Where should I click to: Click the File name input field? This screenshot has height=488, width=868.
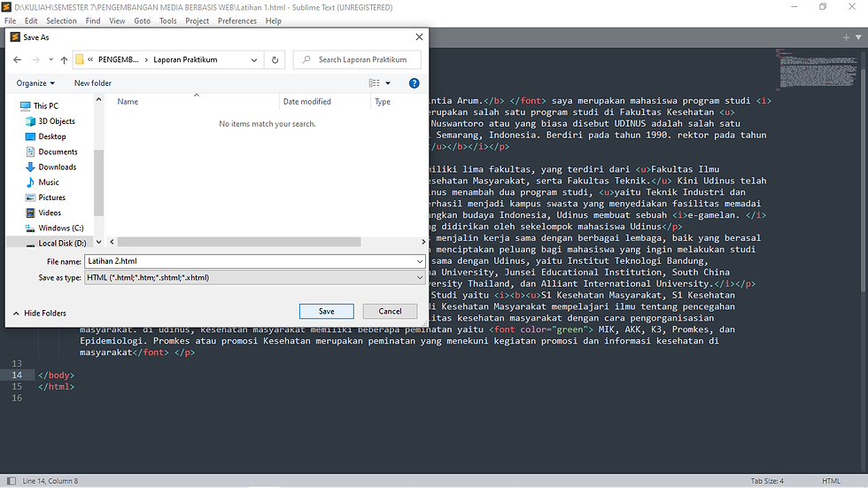[250, 261]
